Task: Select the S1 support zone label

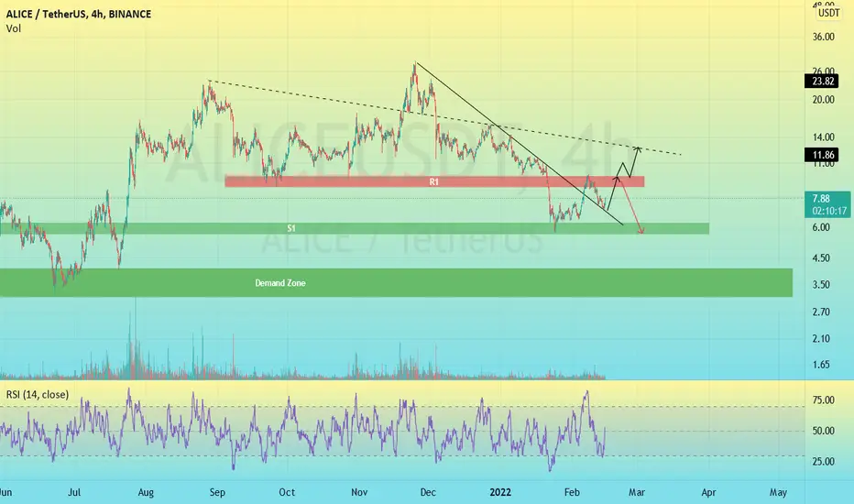Action: 291,228
